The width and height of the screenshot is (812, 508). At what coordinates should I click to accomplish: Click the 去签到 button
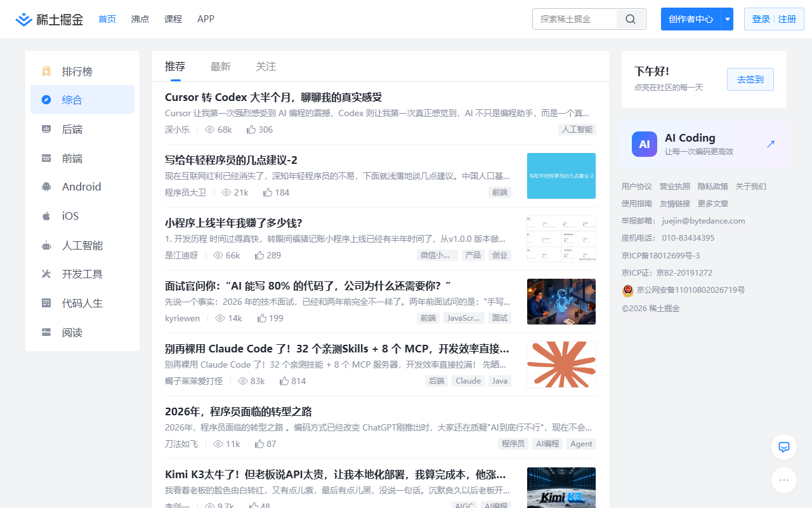pyautogui.click(x=750, y=79)
